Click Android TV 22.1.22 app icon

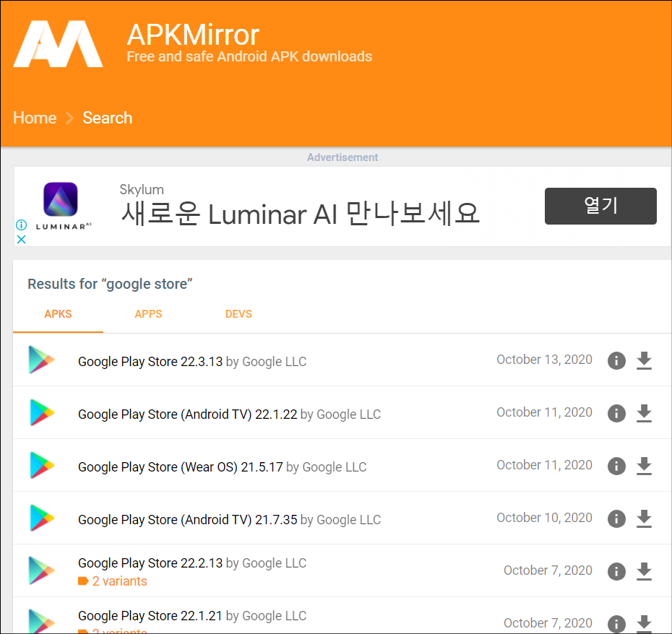[42, 412]
